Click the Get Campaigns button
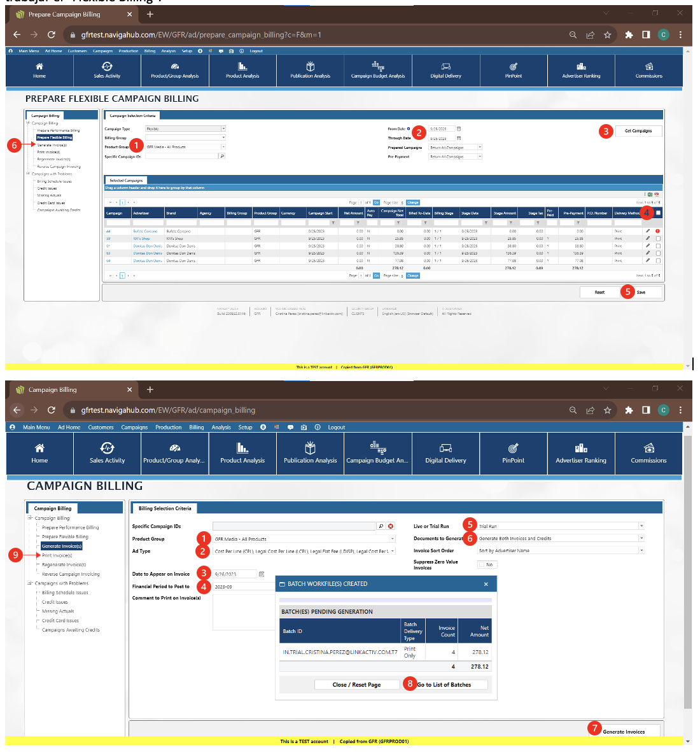The height and width of the screenshot is (752, 700). pyautogui.click(x=638, y=131)
